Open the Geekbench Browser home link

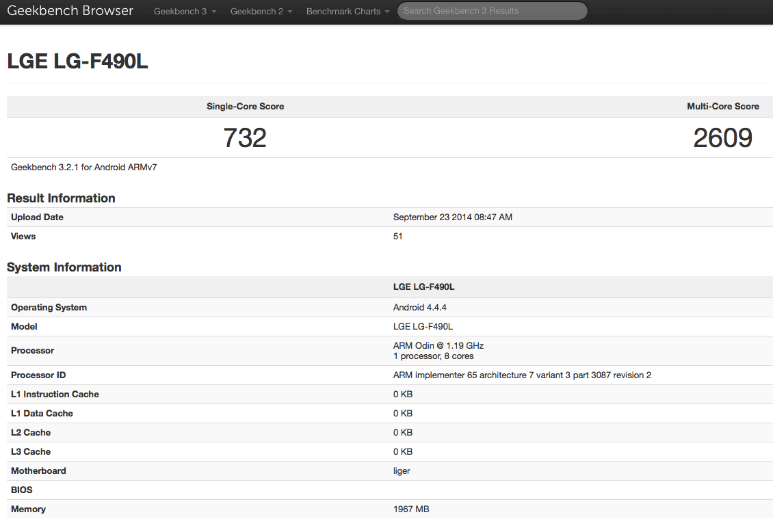[x=70, y=11]
